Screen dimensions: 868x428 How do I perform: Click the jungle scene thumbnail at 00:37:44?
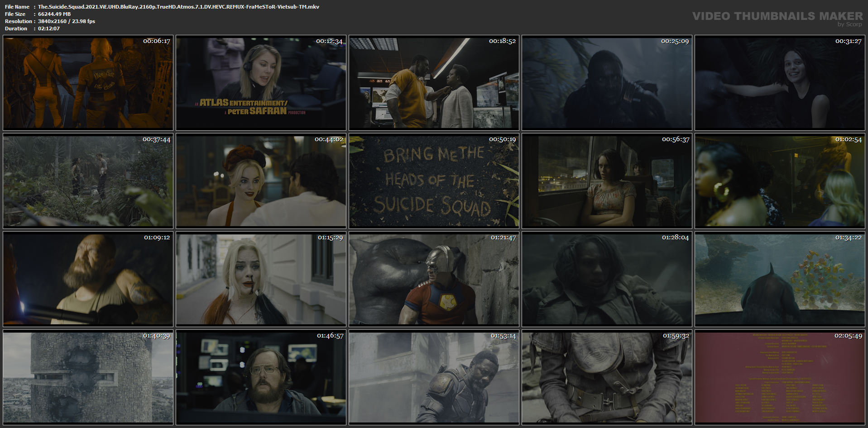88,181
